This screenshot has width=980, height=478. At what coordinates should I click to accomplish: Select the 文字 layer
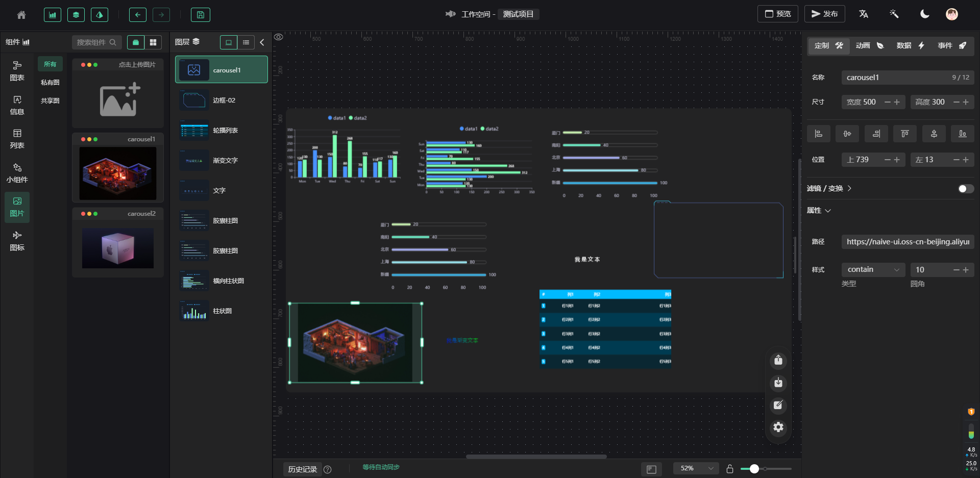tap(222, 190)
